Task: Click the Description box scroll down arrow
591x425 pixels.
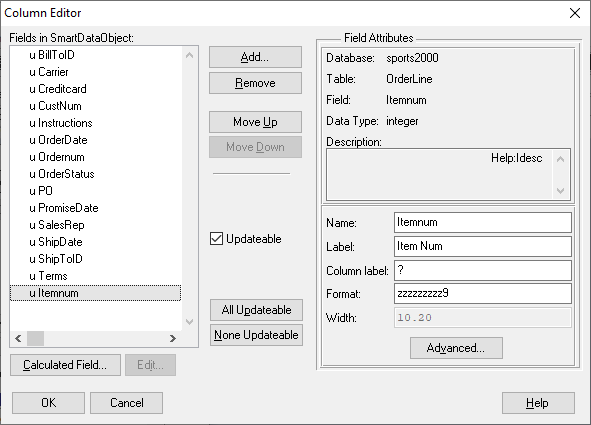Action: point(560,191)
